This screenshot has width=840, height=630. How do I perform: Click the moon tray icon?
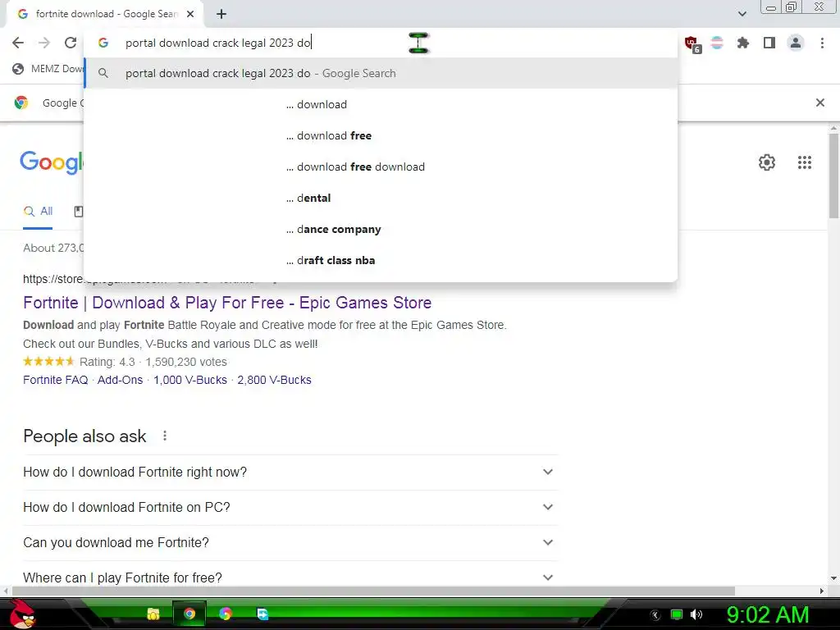coord(655,615)
